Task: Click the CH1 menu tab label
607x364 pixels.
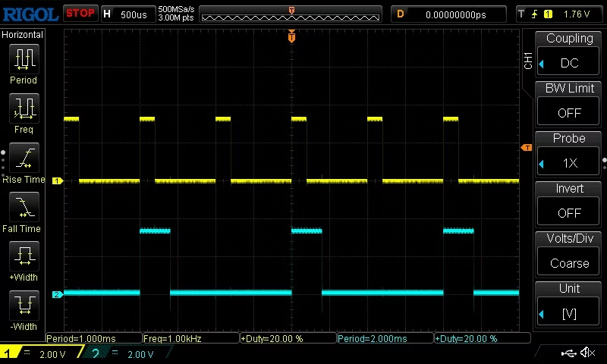Action: (x=528, y=61)
